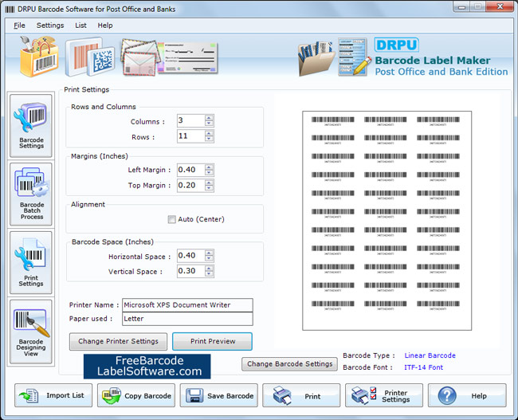Increase Vertical Space with up arrow
The width and height of the screenshot is (518, 420).
209,268
